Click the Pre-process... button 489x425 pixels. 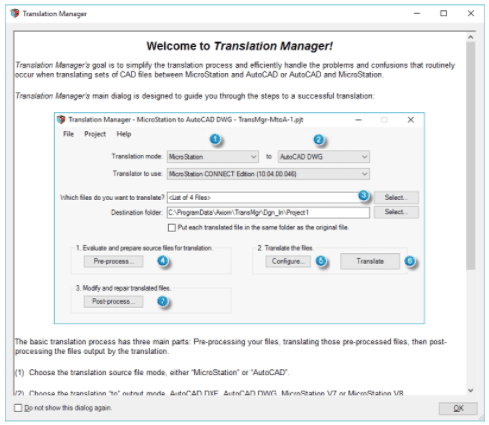tap(113, 261)
